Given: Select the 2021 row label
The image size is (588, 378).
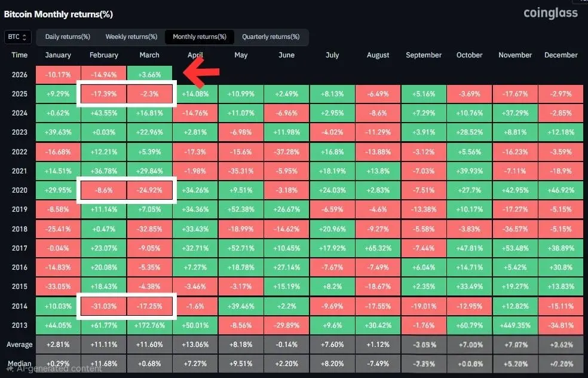Looking at the screenshot, I should [x=20, y=171].
